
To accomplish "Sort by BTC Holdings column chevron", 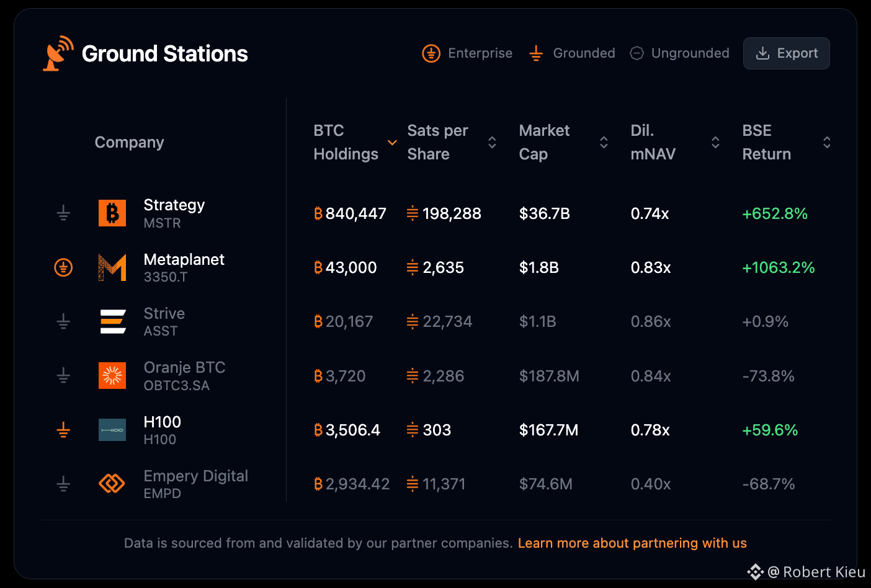I will point(392,143).
